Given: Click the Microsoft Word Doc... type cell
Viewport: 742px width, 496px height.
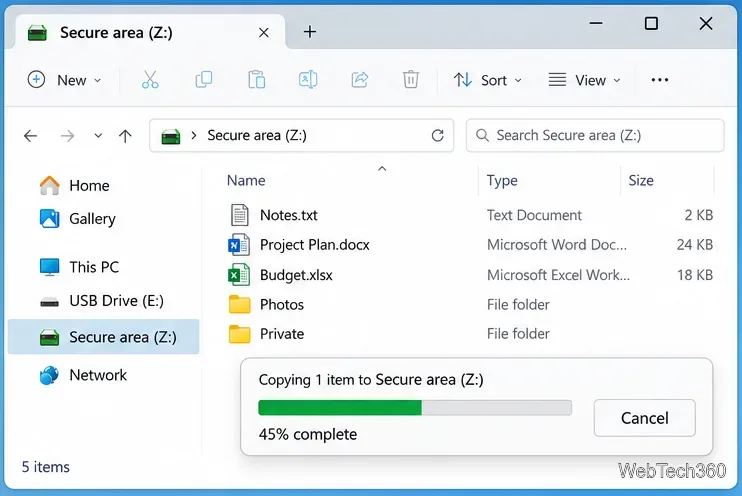Looking at the screenshot, I should tap(556, 245).
